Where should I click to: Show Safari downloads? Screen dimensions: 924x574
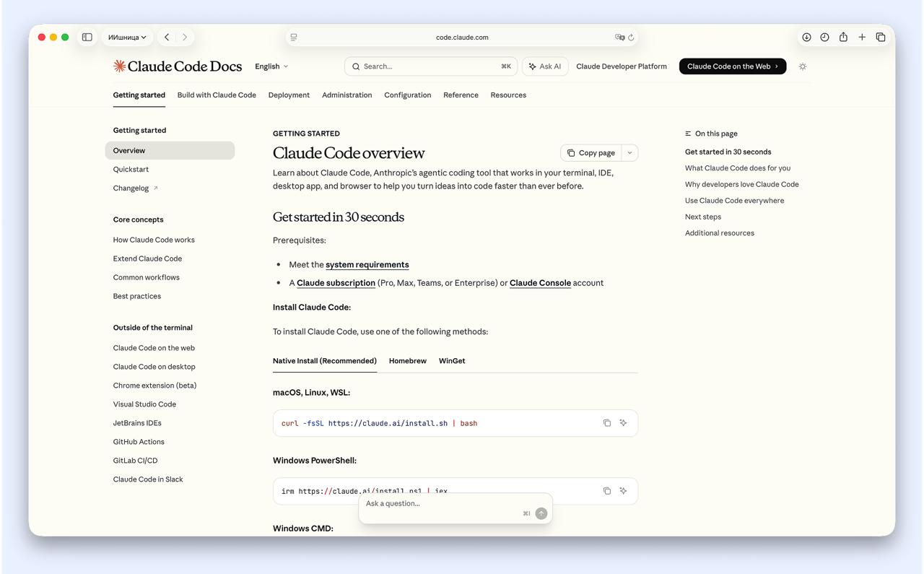pos(806,38)
